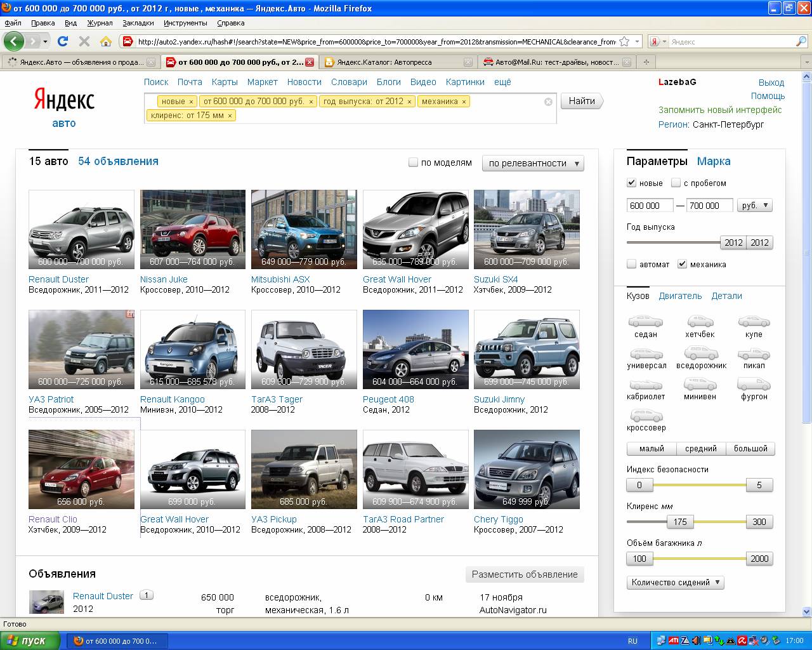This screenshot has width=812, height=650.
Task: Switch to the 'Двигатель' tab
Action: click(680, 296)
